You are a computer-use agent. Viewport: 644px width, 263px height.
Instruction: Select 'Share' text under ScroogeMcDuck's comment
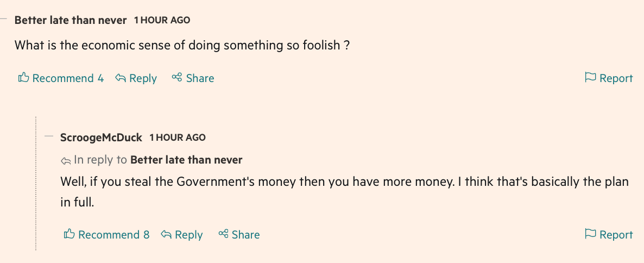pyautogui.click(x=245, y=235)
